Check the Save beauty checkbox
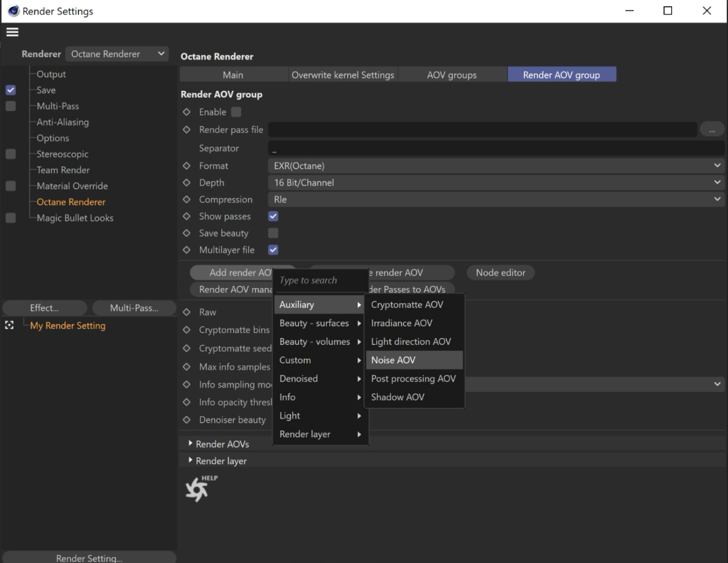The width and height of the screenshot is (728, 563). (x=273, y=233)
